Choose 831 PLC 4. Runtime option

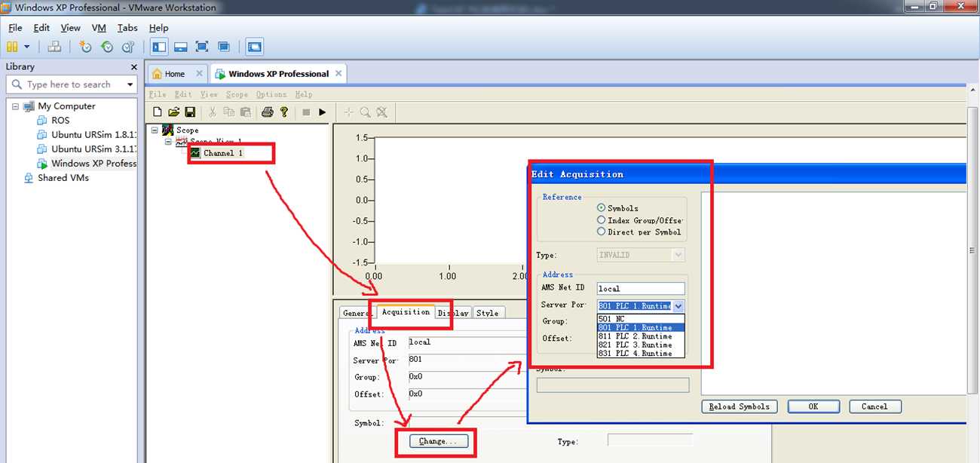640,353
